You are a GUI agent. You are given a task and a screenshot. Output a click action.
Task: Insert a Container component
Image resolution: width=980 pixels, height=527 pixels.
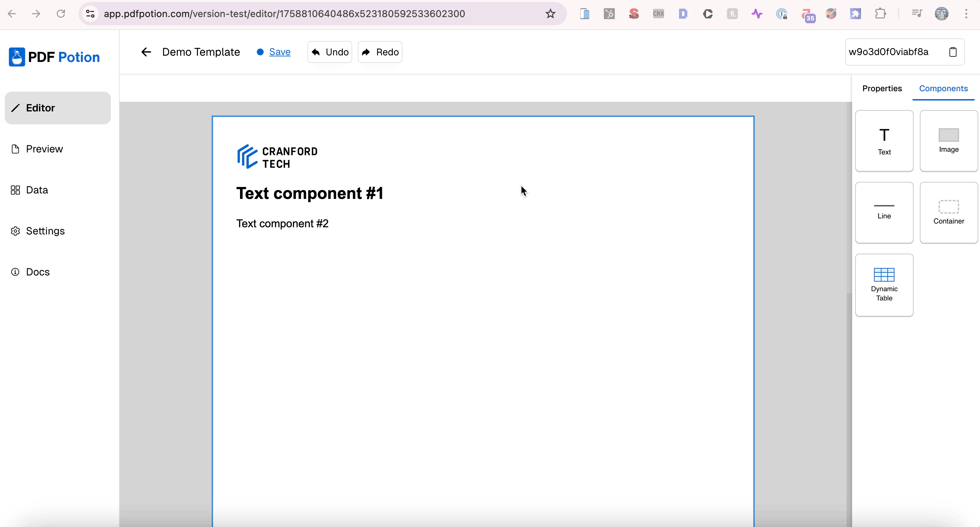(x=948, y=212)
